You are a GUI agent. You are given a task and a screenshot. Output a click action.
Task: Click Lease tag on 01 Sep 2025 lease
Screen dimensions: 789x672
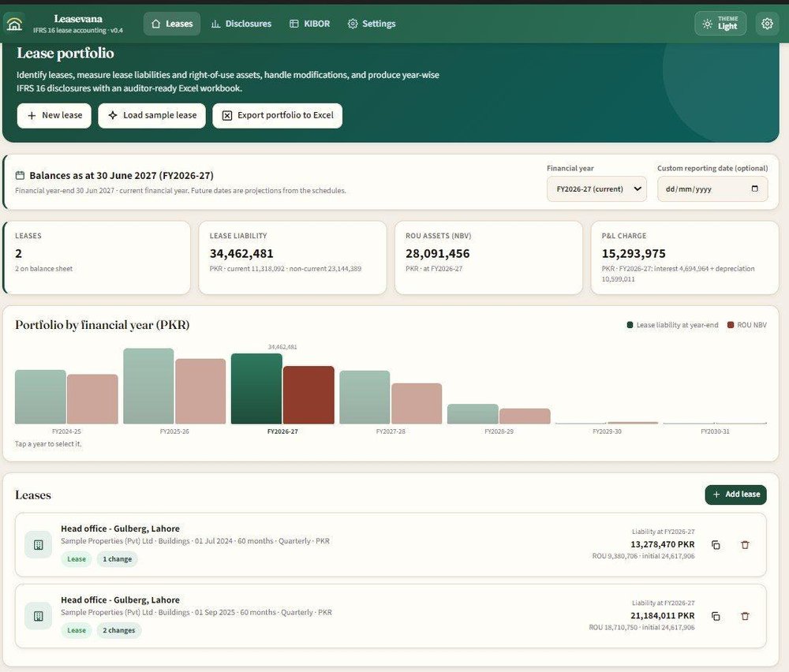click(77, 630)
